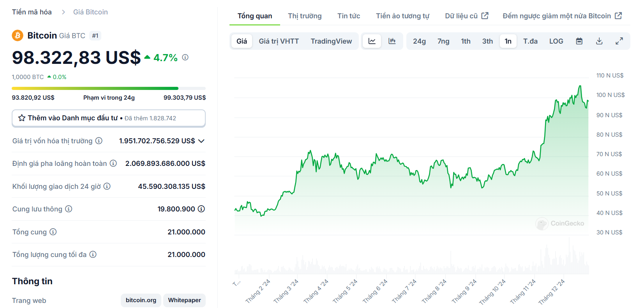The width and height of the screenshot is (644, 308).
Task: Expand market cap details chevron
Action: (x=201, y=141)
